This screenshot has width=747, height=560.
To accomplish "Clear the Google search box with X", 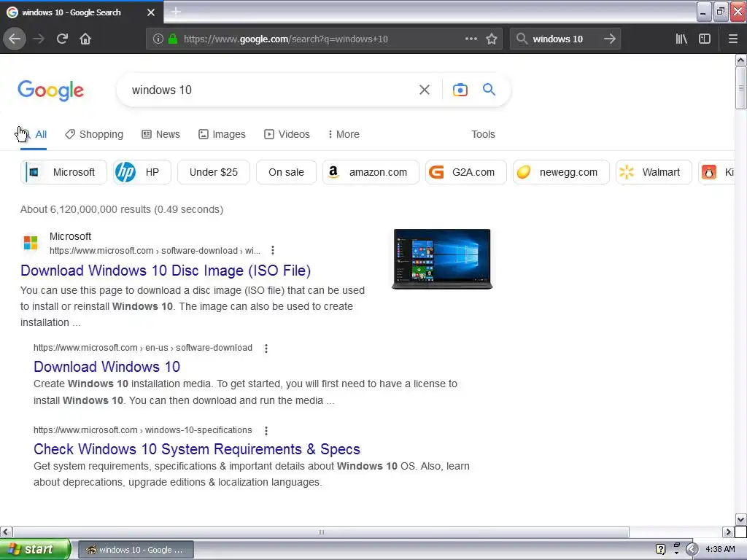I will pyautogui.click(x=424, y=90).
